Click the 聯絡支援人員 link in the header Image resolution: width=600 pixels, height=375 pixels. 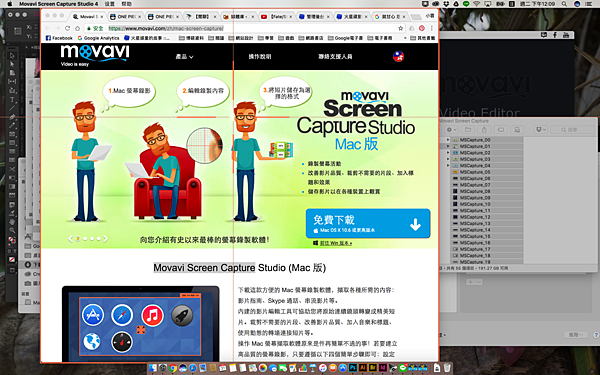click(x=335, y=57)
